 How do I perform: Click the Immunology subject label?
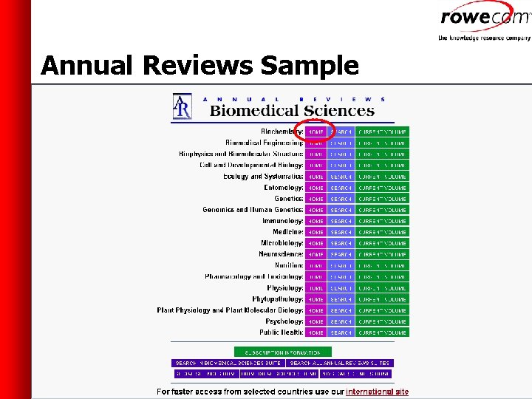tap(282, 221)
